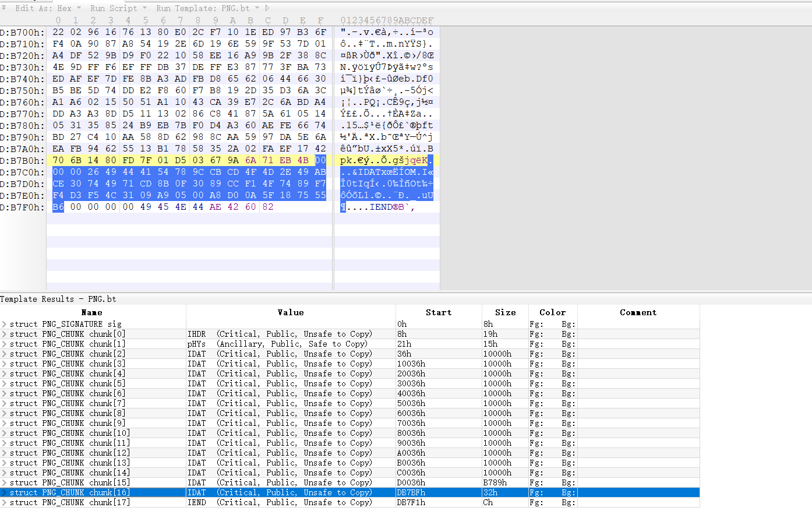
Task: Select the struct PNG_CHUNK chunk[14] row
Action: 349,473
